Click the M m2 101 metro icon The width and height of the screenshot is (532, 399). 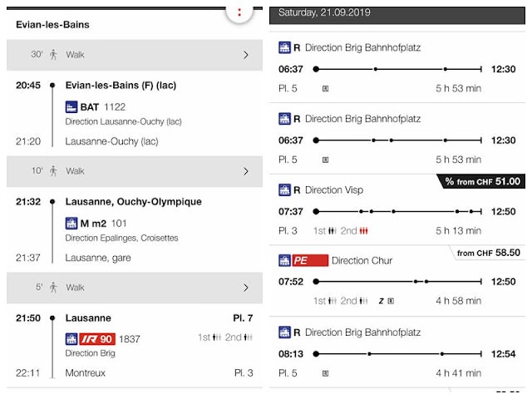[71, 224]
